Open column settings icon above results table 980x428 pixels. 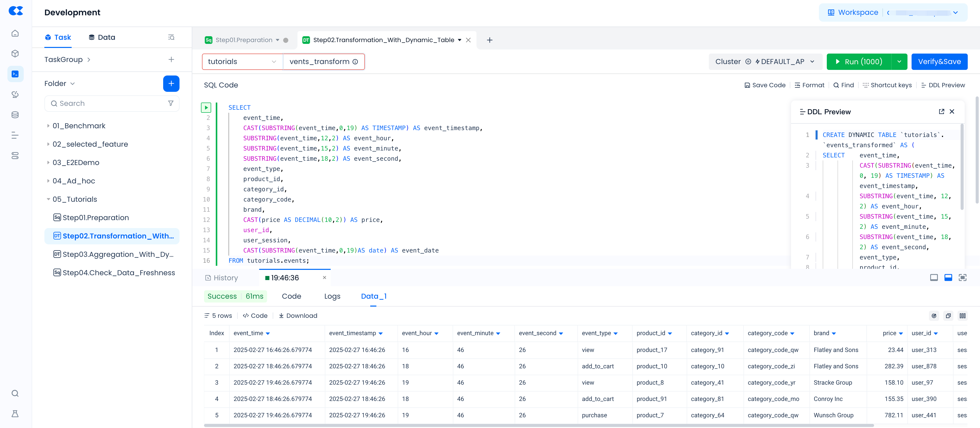point(962,316)
